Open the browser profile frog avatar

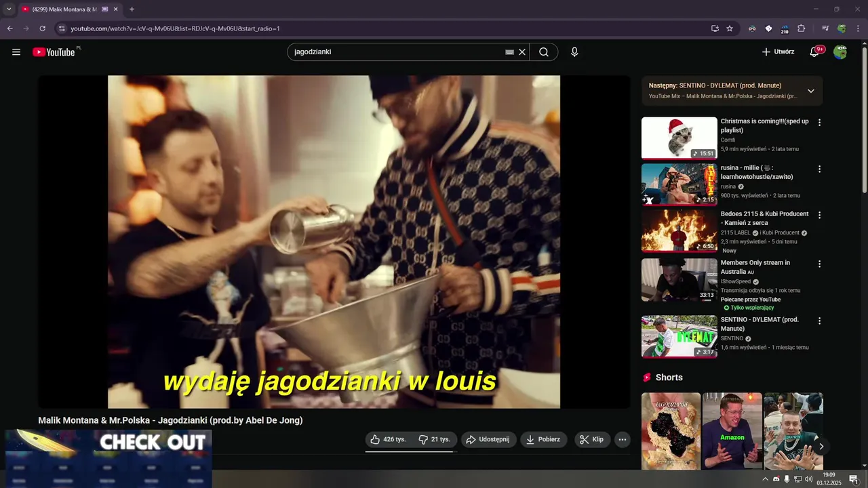842,28
